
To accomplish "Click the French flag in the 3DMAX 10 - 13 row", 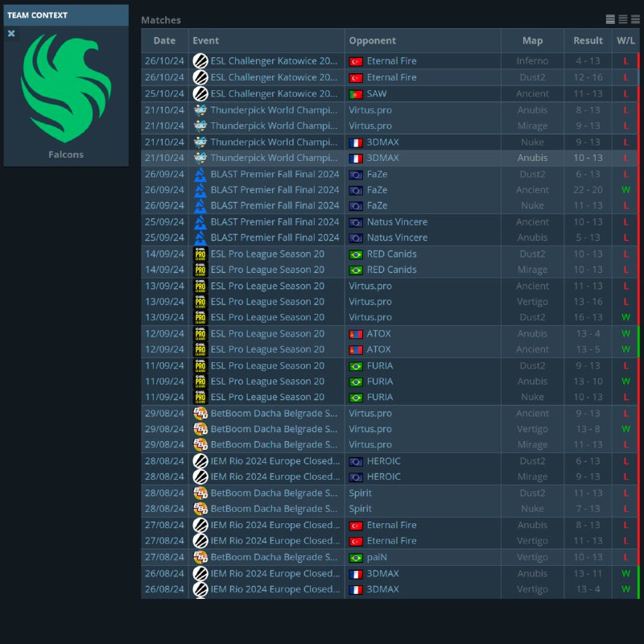I will point(356,159).
